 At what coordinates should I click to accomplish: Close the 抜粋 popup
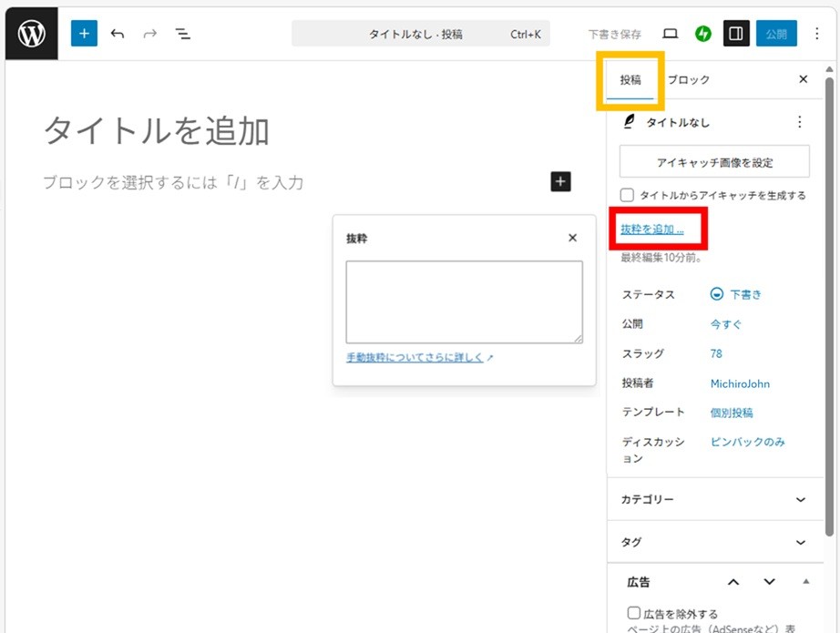(x=572, y=238)
